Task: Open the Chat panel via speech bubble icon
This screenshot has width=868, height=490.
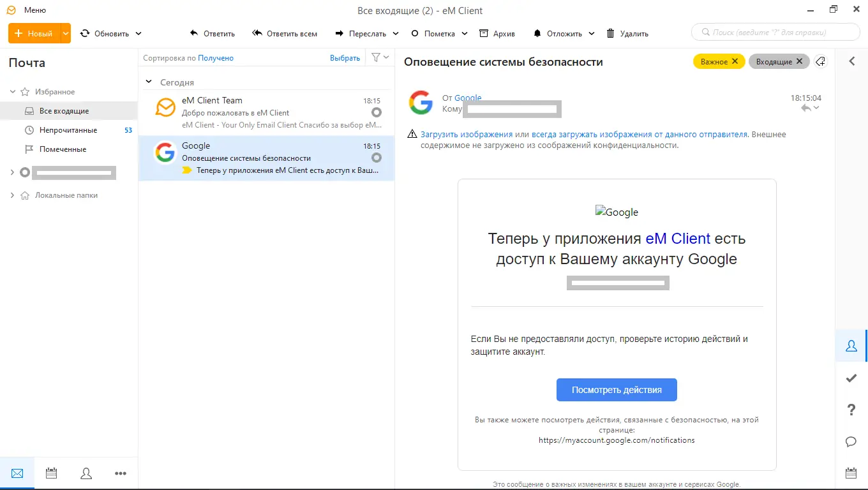Action: (x=851, y=442)
